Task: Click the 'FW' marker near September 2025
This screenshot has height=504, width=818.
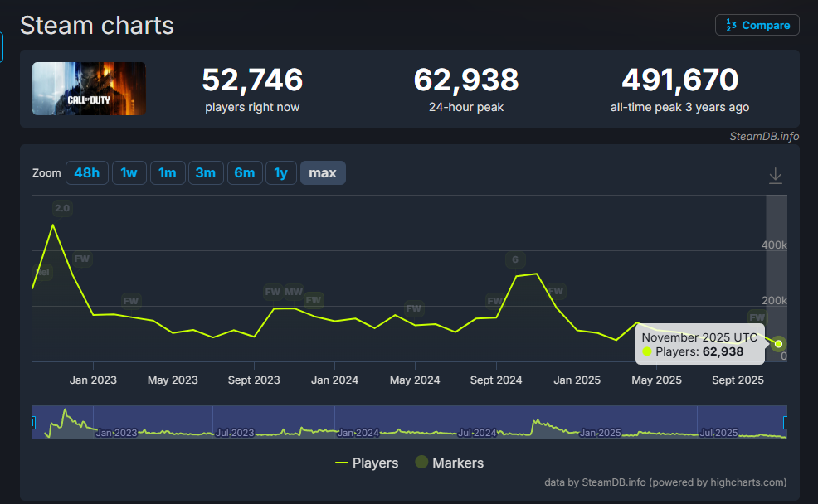Action: 757,317
